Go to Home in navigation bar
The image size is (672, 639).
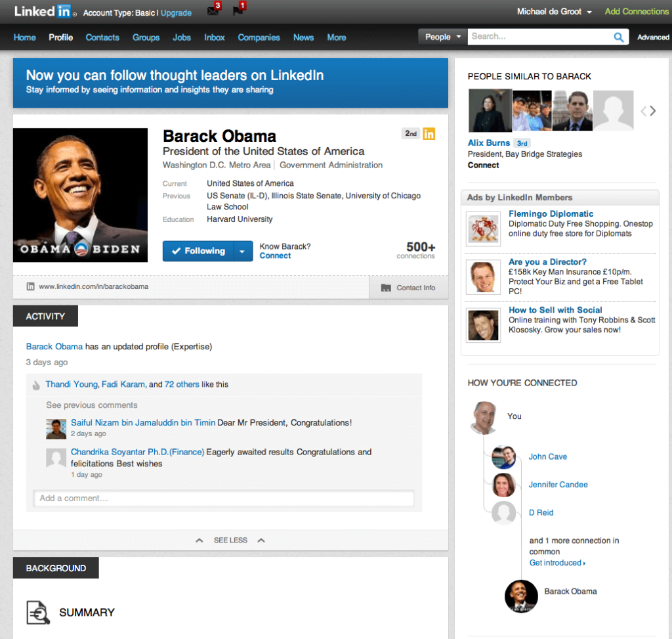[x=25, y=37]
